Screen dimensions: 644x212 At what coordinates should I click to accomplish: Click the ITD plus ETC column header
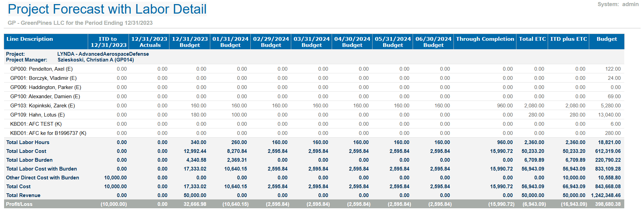click(568, 39)
